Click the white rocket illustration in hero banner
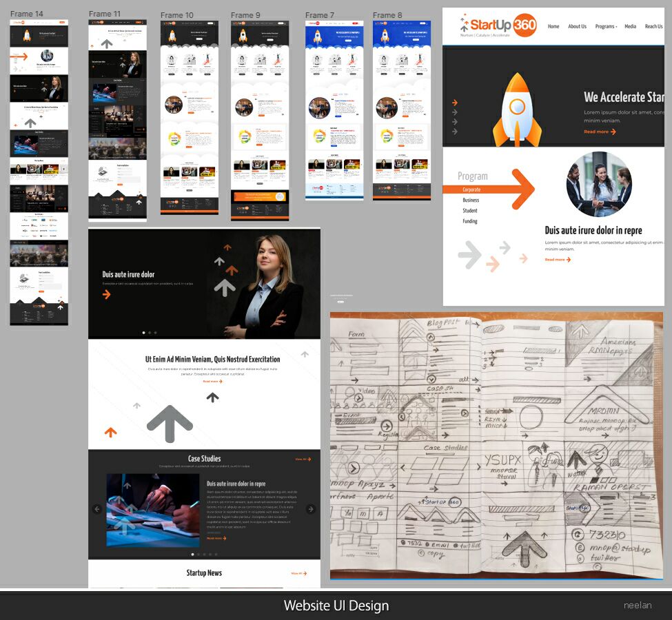Viewport: 672px width, 620px height. [517, 110]
